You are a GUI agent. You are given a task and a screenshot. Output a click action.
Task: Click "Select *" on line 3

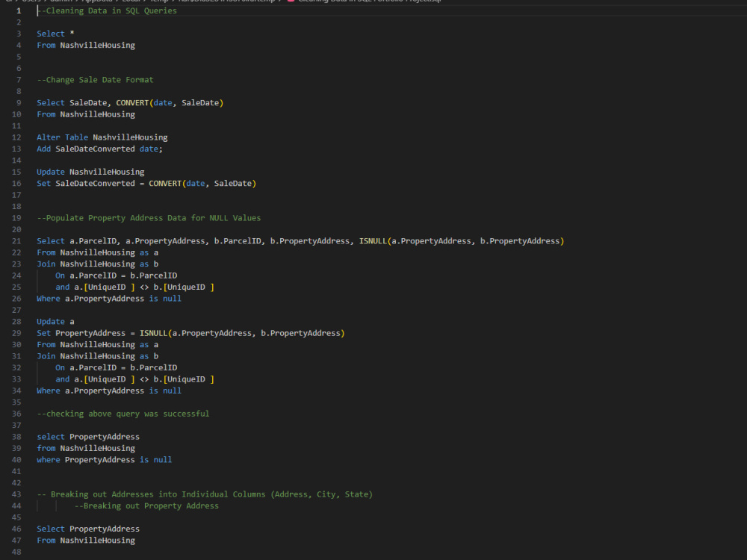(55, 34)
